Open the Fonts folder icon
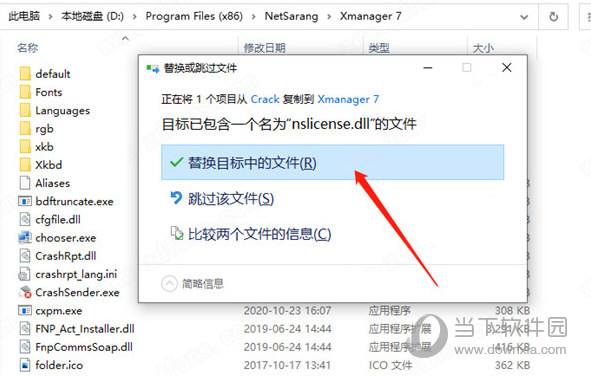 pyautogui.click(x=25, y=92)
